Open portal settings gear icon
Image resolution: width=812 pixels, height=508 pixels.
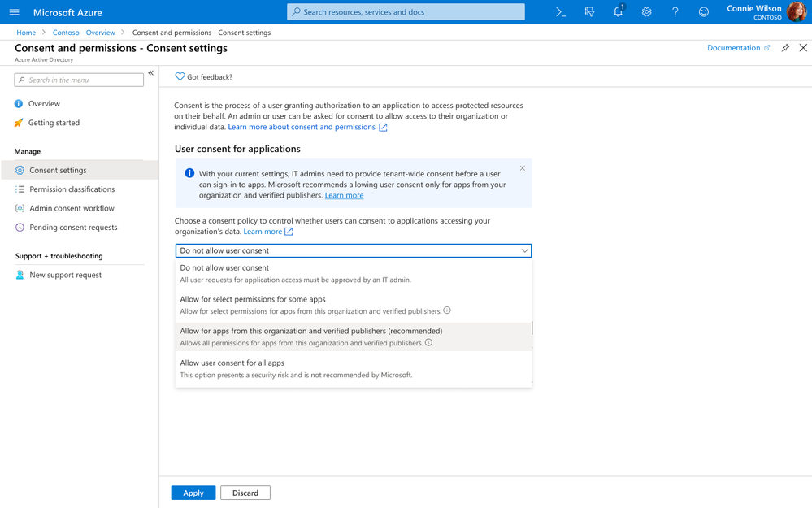pyautogui.click(x=646, y=12)
